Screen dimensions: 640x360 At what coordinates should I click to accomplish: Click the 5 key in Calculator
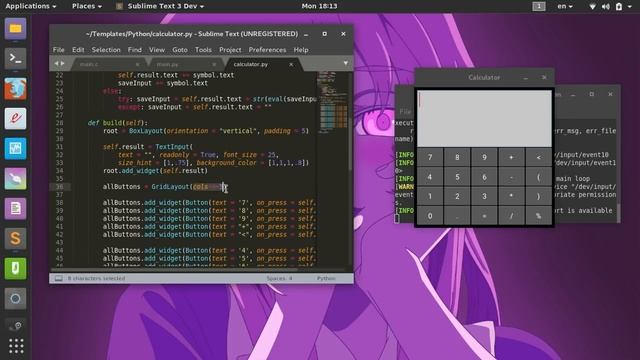(457, 177)
